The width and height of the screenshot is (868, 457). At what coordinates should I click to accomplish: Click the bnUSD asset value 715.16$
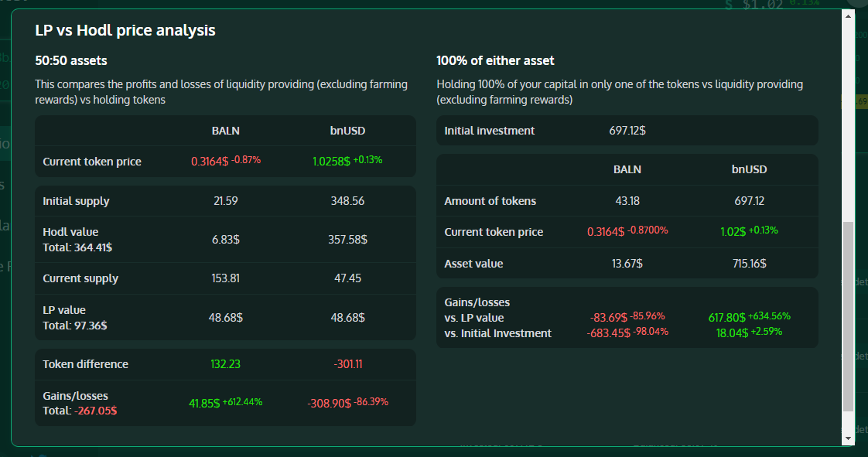pyautogui.click(x=750, y=264)
